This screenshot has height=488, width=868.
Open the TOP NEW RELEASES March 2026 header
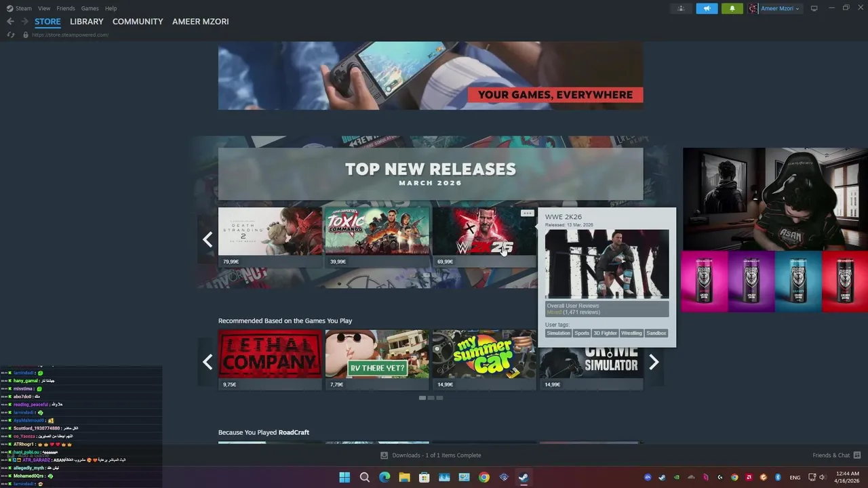click(431, 174)
